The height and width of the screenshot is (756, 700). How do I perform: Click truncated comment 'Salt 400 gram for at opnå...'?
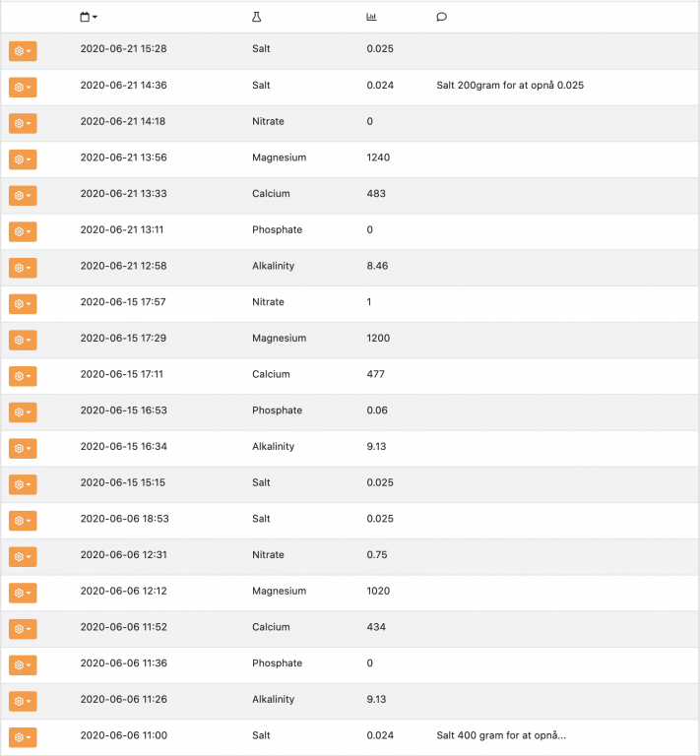(501, 735)
